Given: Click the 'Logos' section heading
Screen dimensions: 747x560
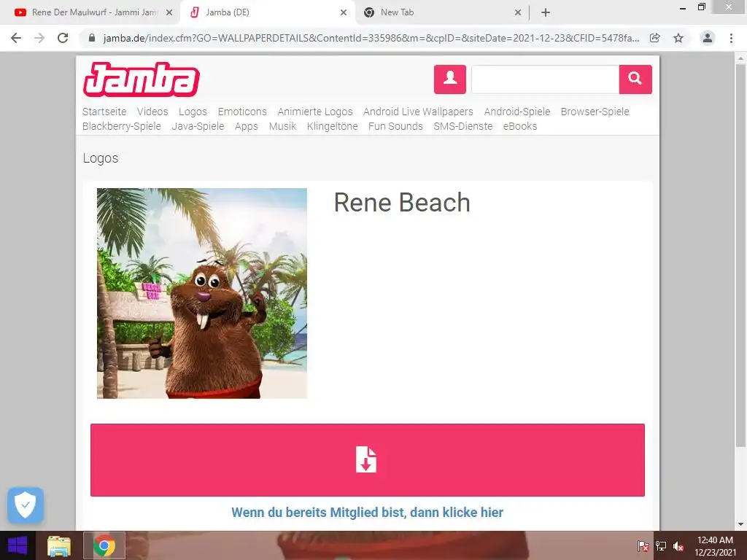Looking at the screenshot, I should coord(101,158).
